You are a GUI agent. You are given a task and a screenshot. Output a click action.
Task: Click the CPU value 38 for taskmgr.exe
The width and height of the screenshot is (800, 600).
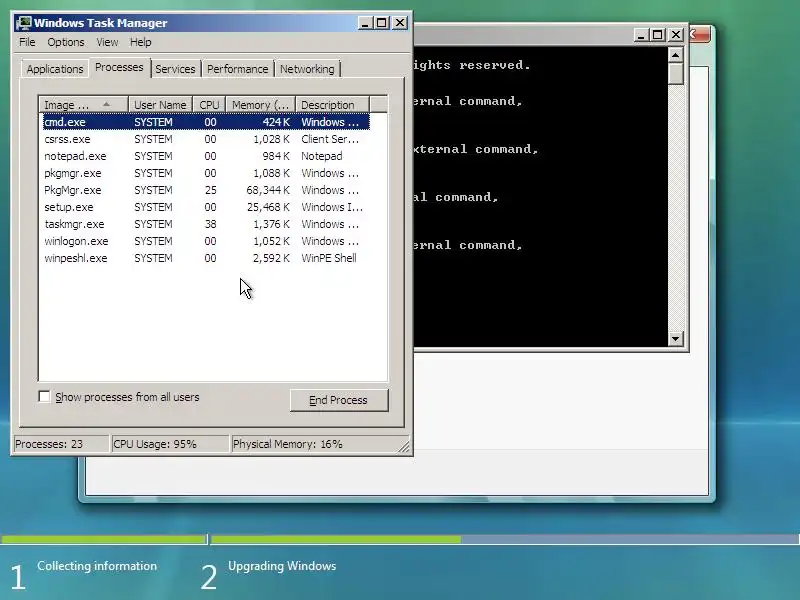[210, 224]
